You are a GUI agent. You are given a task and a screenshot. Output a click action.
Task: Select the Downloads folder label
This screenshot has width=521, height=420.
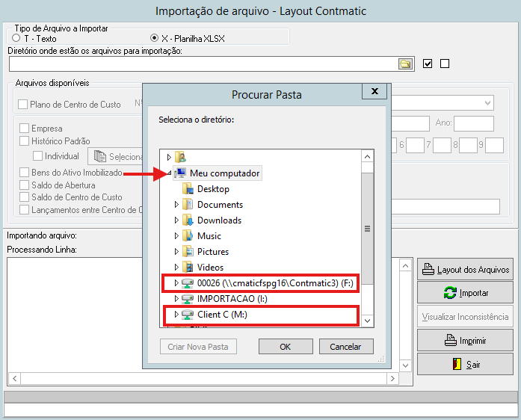tap(219, 220)
